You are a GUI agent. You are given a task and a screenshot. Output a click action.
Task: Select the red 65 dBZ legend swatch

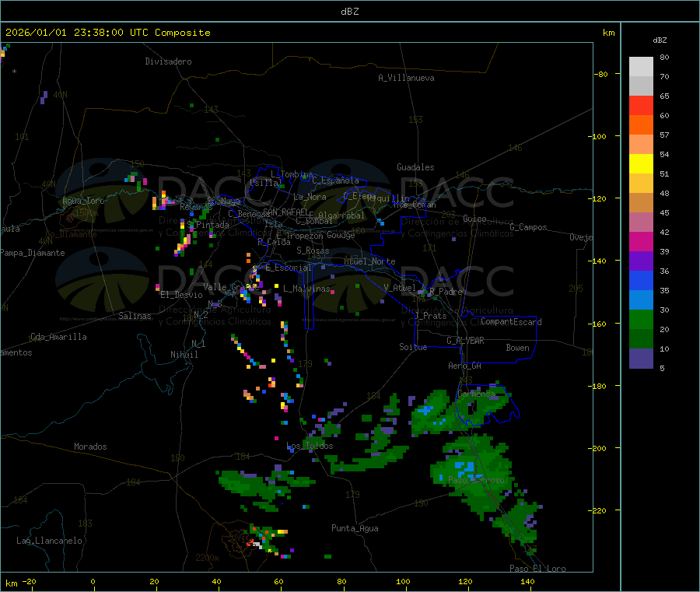coord(641,105)
